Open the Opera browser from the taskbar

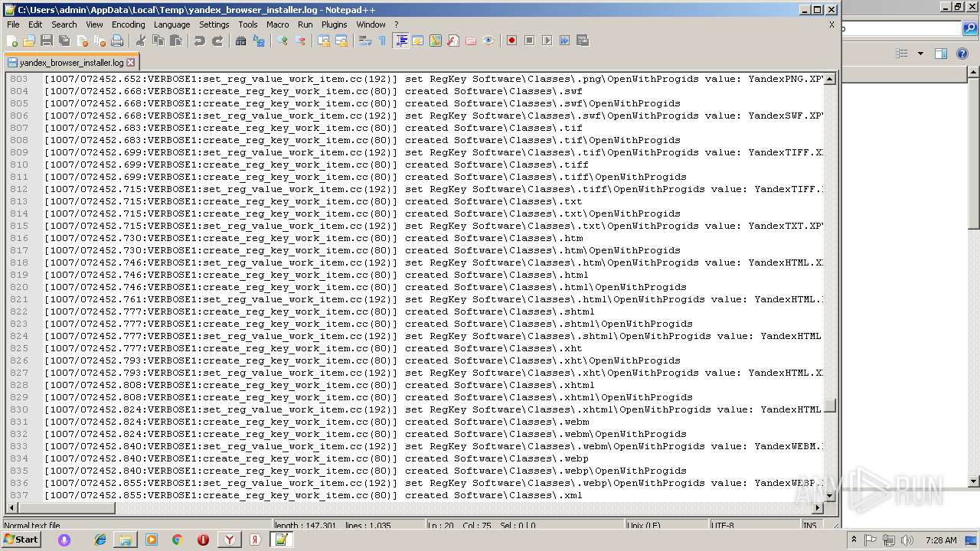click(203, 540)
